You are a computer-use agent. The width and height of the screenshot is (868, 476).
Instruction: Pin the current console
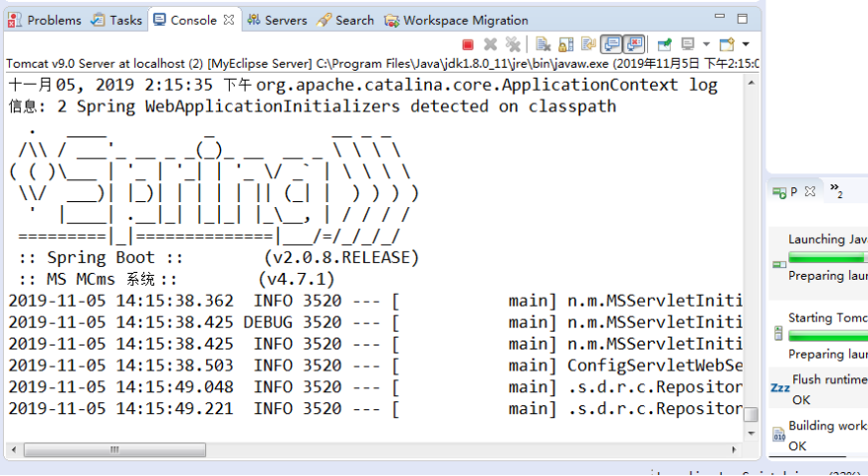[664, 44]
